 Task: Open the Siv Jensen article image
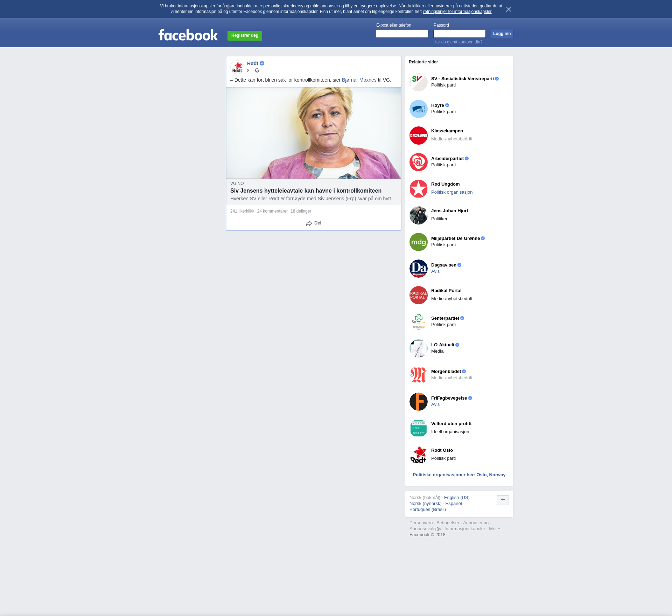[314, 133]
